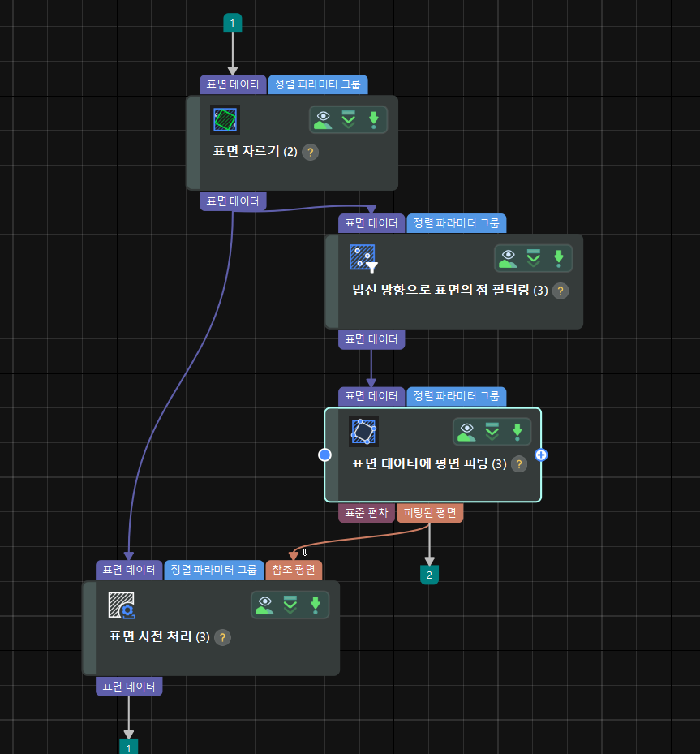This screenshot has width=700, height=754.
Task: Click green down arrow on 표면 사전 처리 (3)
Action: [316, 605]
